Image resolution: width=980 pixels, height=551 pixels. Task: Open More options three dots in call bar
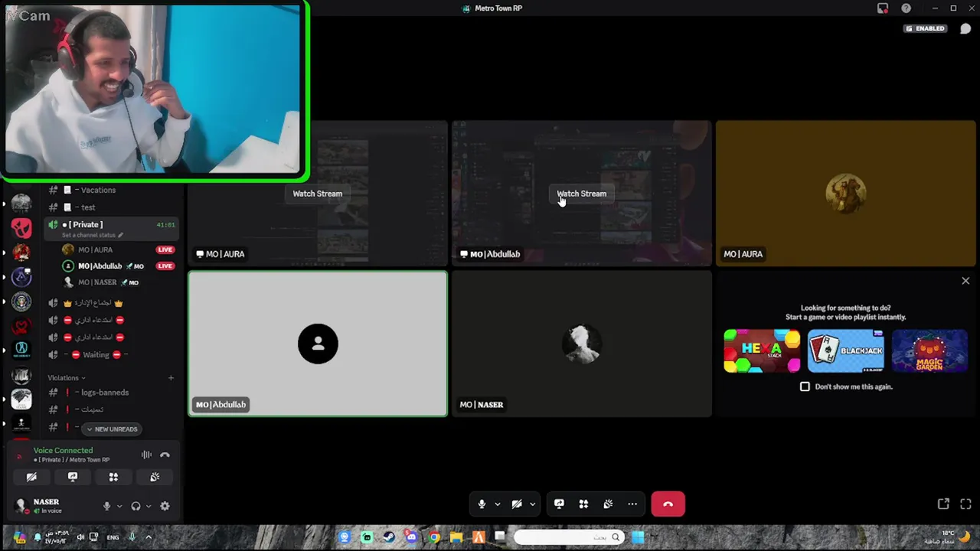pyautogui.click(x=632, y=504)
